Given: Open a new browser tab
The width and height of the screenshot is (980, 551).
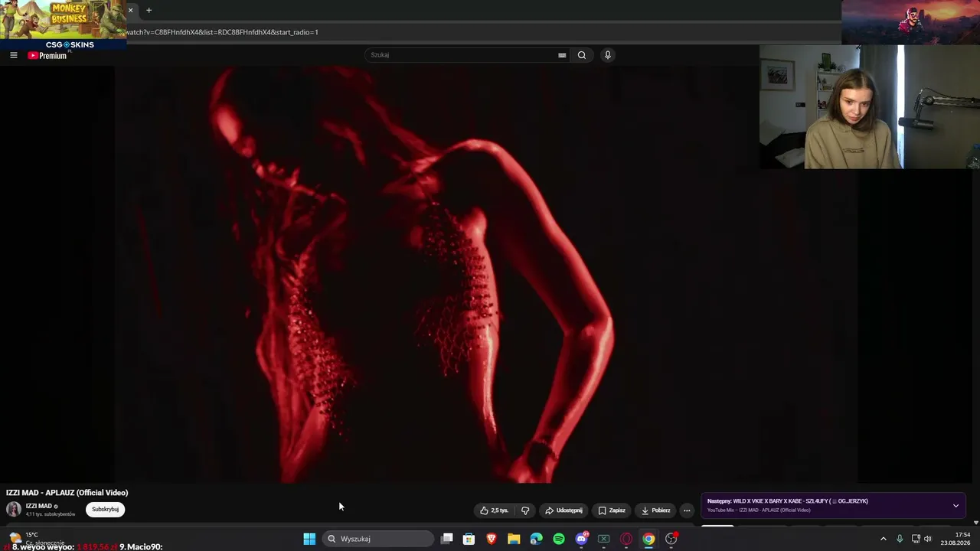Looking at the screenshot, I should click(x=149, y=10).
